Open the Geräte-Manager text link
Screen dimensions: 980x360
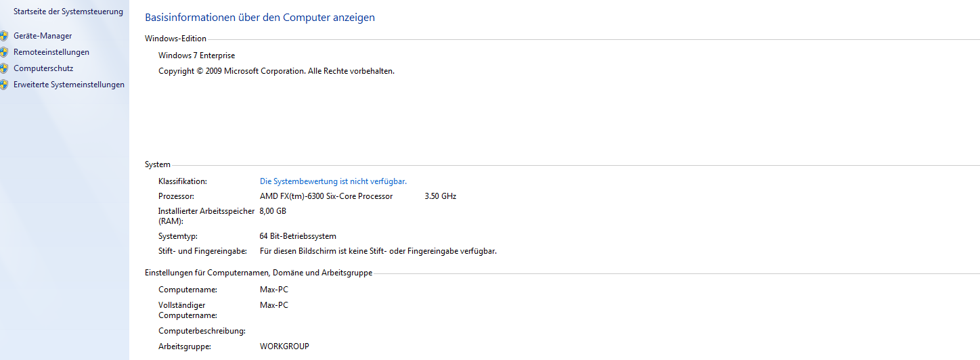[43, 36]
